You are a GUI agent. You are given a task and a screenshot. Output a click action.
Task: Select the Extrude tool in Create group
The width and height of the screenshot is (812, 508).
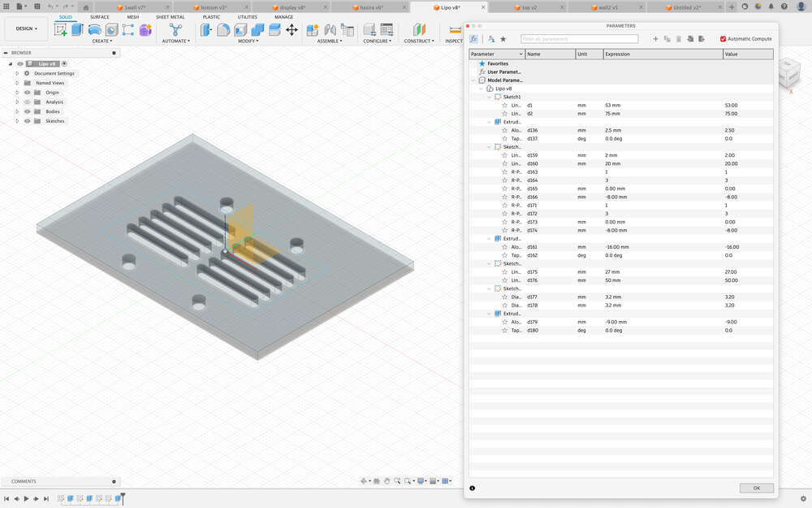point(77,29)
